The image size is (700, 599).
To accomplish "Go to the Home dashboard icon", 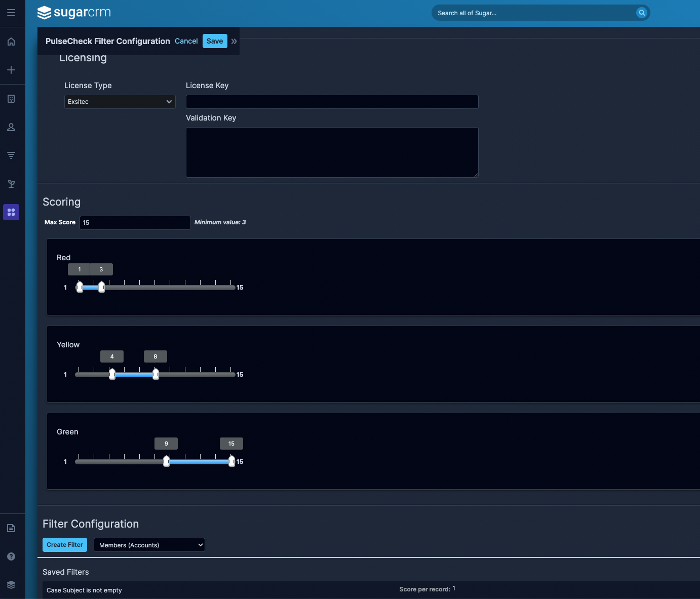I will coord(11,42).
